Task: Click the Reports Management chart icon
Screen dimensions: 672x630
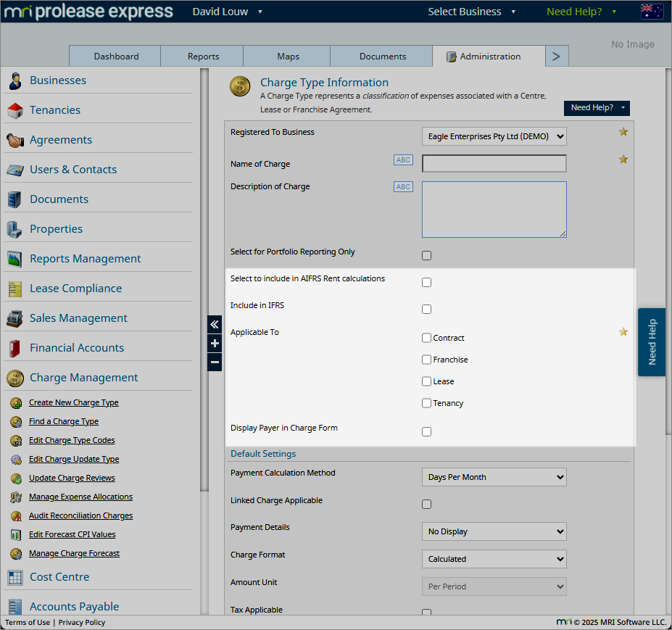Action: [15, 259]
